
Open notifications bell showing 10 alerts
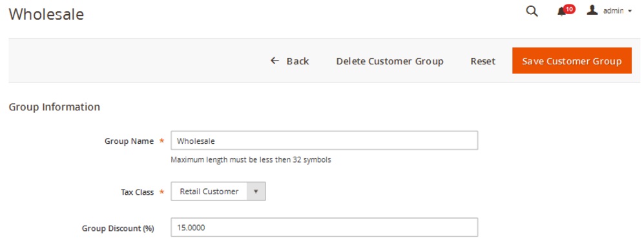[x=566, y=11]
